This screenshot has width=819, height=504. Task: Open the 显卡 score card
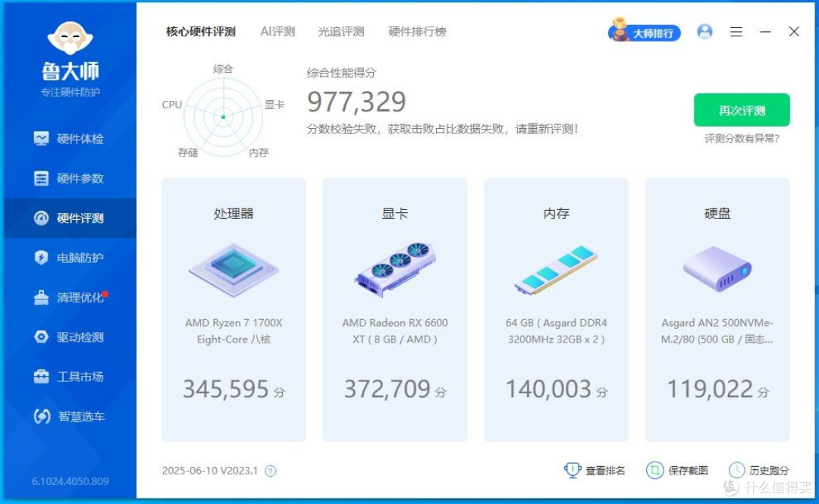[395, 310]
